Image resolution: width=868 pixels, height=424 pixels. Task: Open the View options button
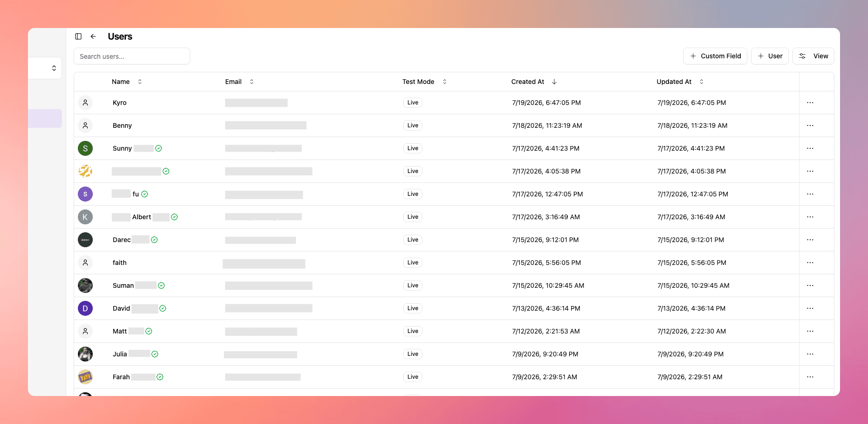point(813,56)
